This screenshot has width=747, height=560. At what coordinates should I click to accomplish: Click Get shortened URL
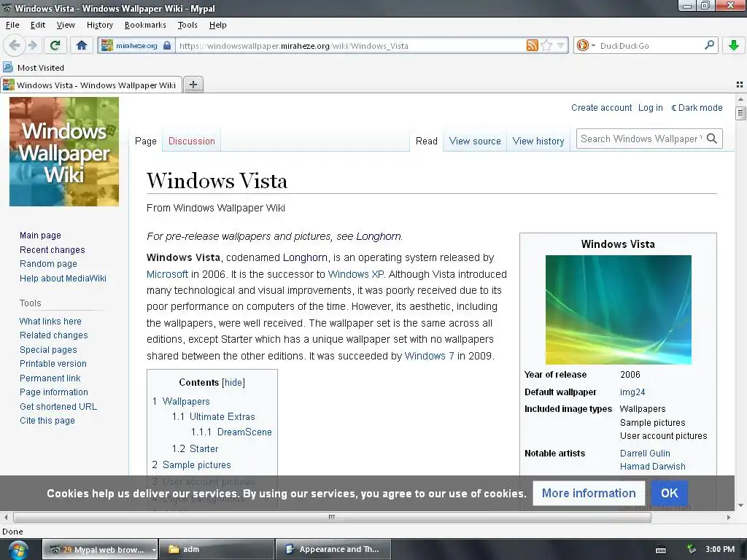[58, 407]
